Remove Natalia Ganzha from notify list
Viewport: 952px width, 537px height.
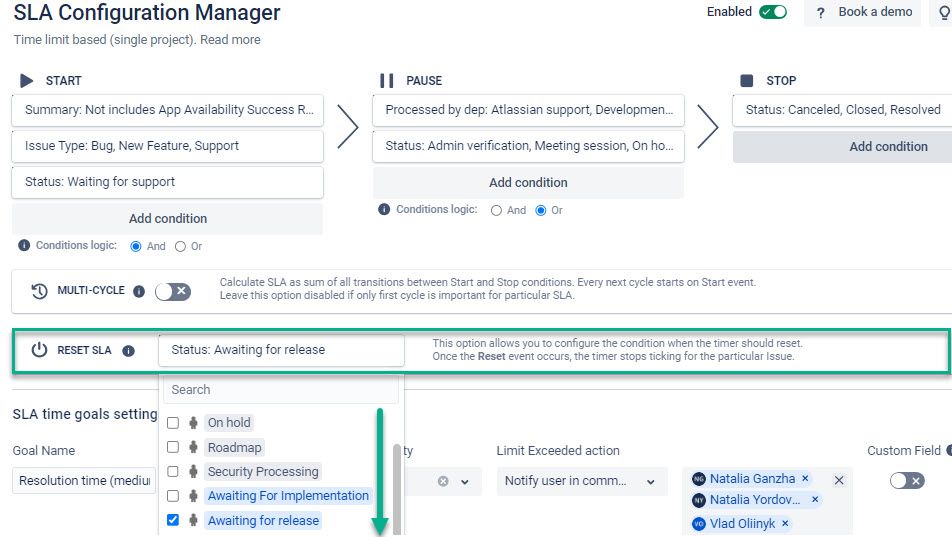pyautogui.click(x=805, y=479)
